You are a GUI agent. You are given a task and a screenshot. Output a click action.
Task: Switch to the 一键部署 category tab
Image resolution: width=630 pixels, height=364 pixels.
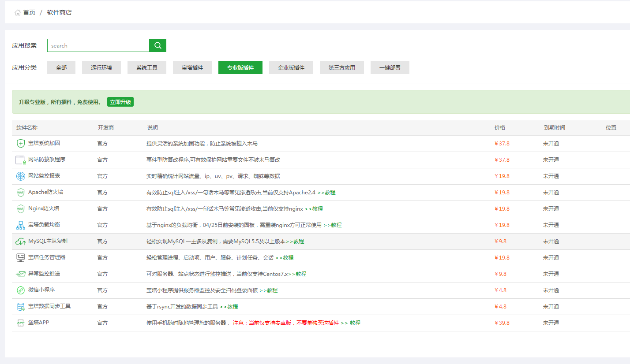tap(390, 67)
